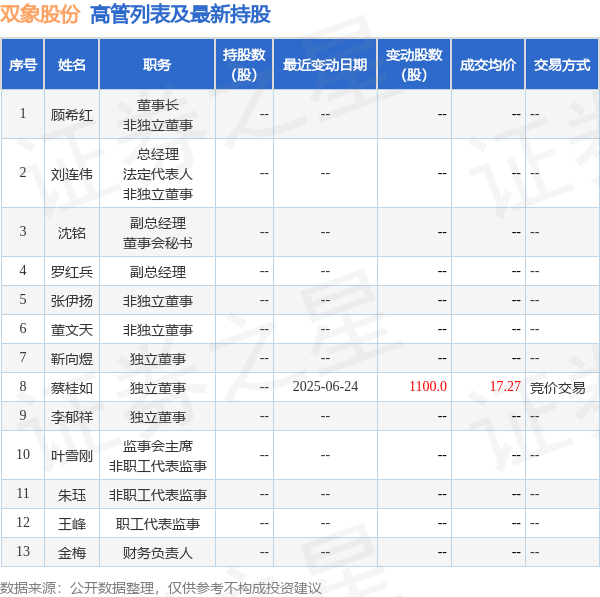This screenshot has height=597, width=600.
Task: Select the name 张伊扬
Action: pos(72,301)
